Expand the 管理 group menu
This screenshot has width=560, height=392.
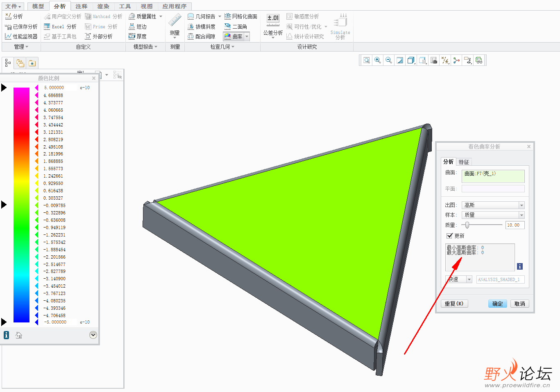(21, 47)
